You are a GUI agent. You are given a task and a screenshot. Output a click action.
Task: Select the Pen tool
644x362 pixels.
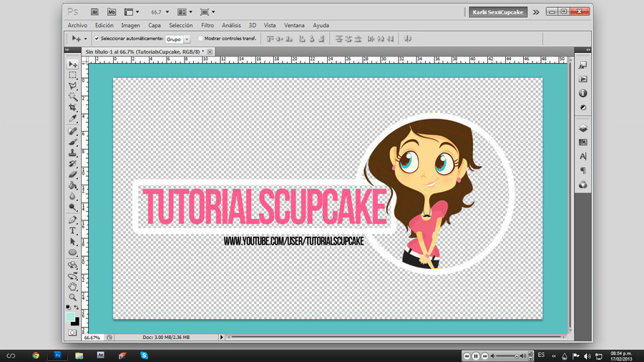point(73,220)
